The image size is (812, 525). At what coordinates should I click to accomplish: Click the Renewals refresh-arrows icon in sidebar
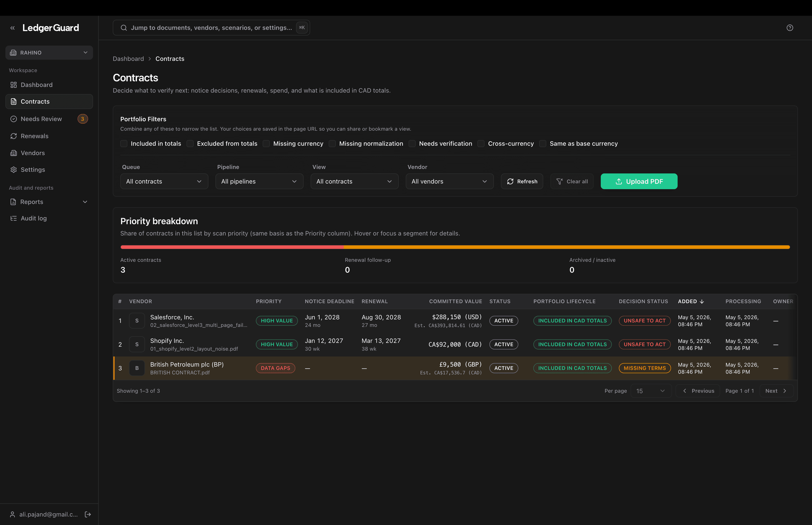pyautogui.click(x=14, y=136)
